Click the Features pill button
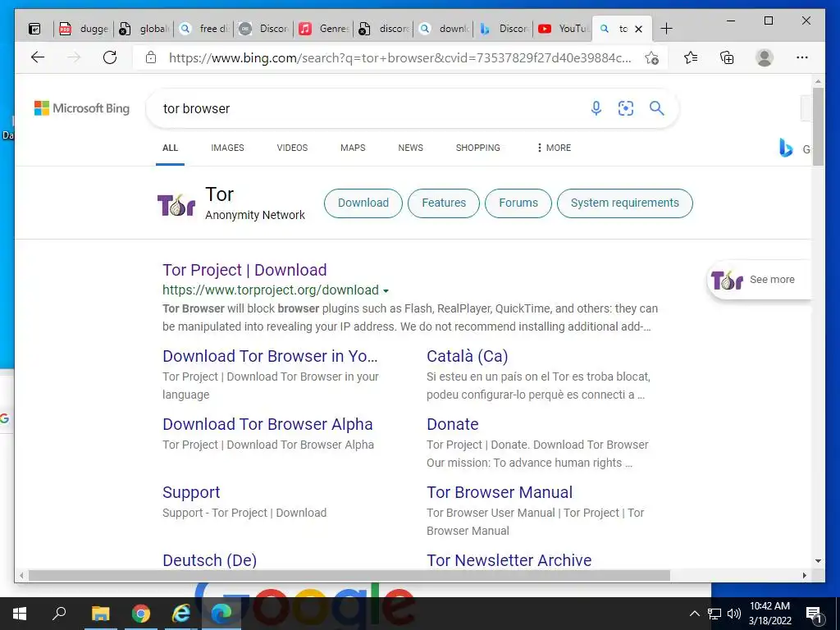840x630 pixels. (x=444, y=203)
